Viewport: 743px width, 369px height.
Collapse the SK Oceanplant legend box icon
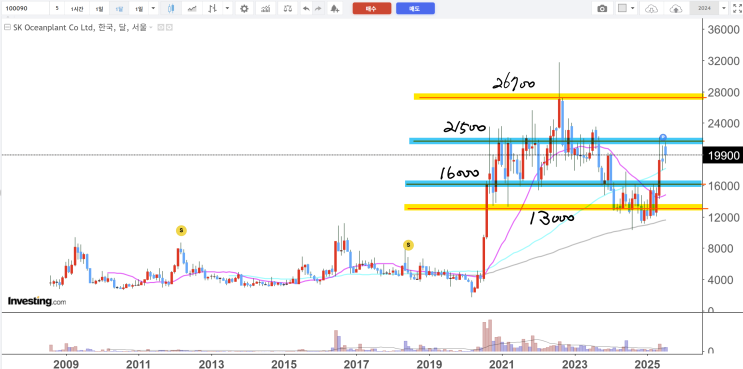coord(7,28)
